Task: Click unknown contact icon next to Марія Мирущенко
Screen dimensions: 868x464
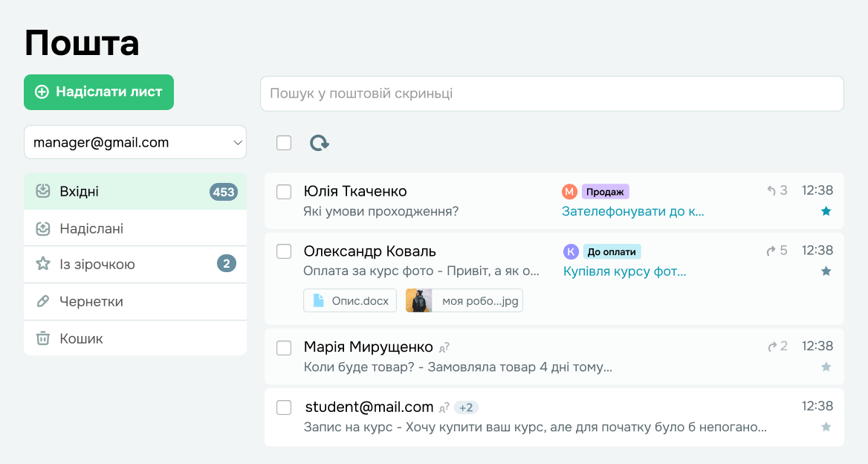Action: point(444,348)
